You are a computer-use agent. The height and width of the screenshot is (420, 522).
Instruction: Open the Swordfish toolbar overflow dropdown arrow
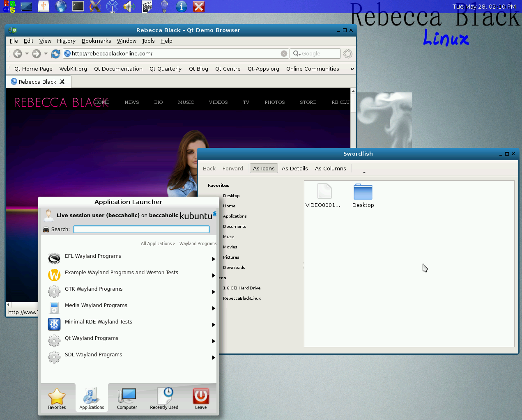[364, 172]
